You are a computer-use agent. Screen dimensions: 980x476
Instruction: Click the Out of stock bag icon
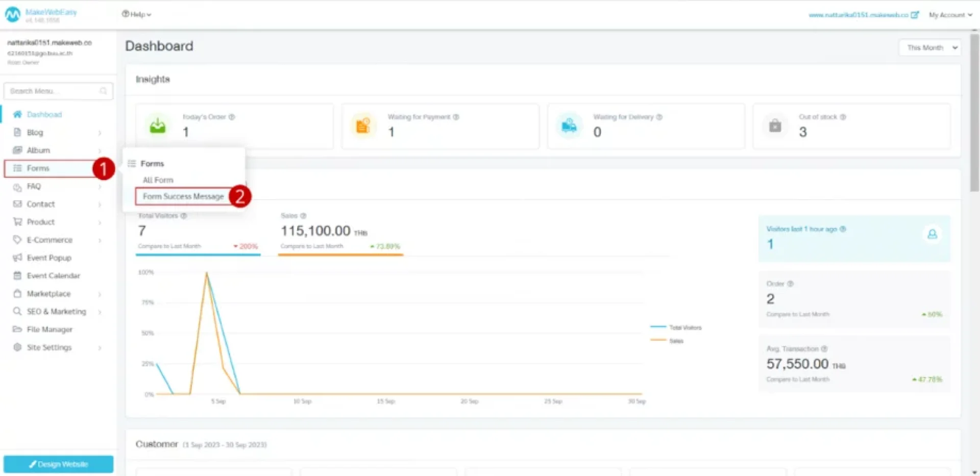point(775,125)
